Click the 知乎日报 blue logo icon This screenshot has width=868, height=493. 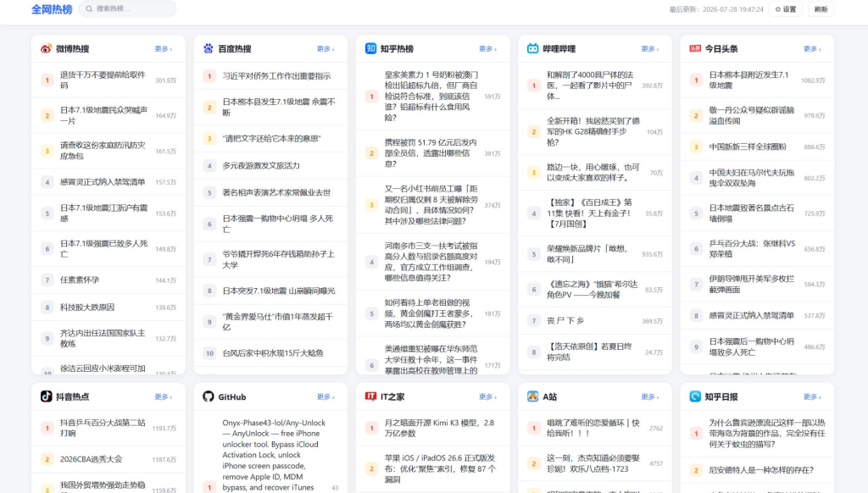(695, 396)
